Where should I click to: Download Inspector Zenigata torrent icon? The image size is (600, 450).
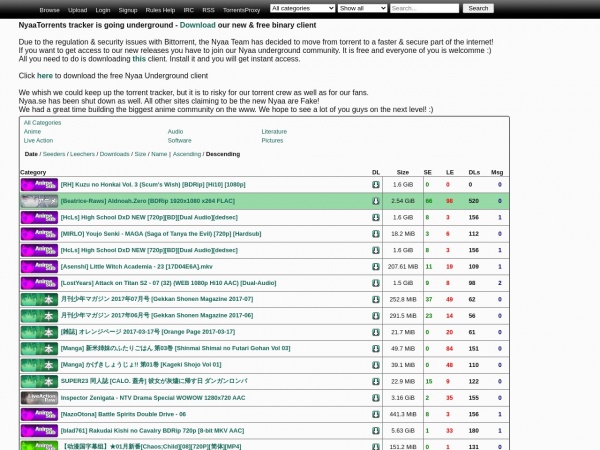click(376, 398)
